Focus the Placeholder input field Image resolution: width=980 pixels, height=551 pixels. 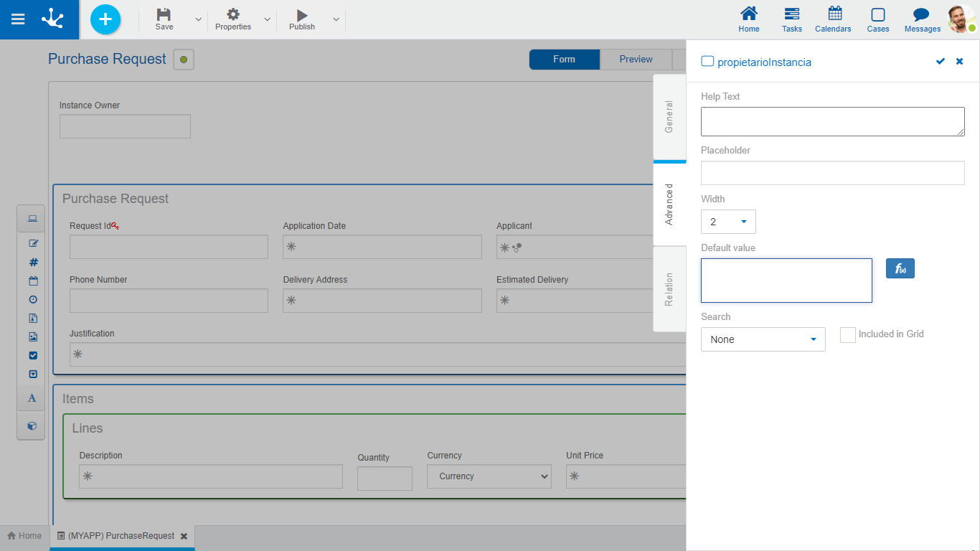[833, 173]
